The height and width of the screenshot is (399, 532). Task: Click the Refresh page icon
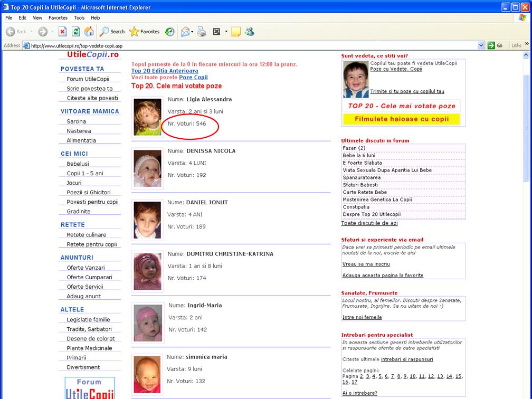[76, 32]
